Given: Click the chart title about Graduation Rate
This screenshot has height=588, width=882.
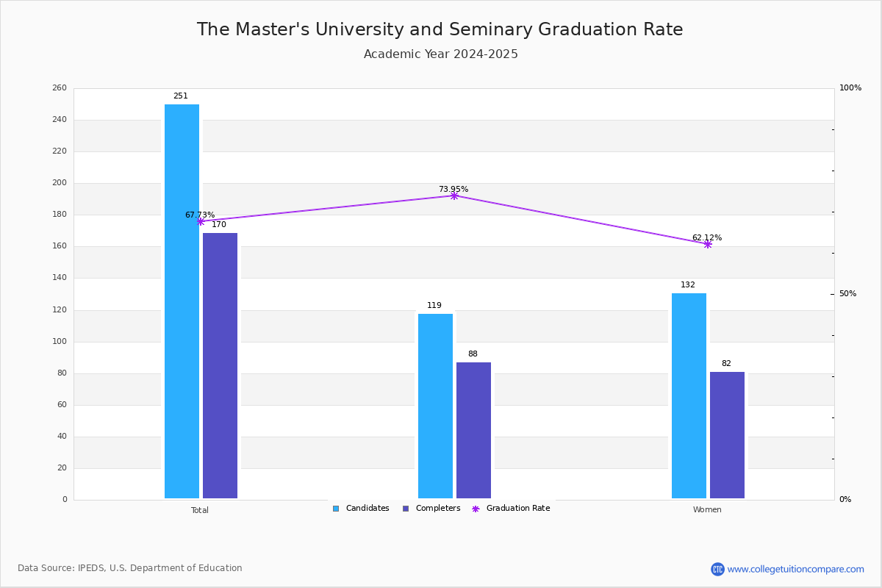Looking at the screenshot, I should [440, 29].
